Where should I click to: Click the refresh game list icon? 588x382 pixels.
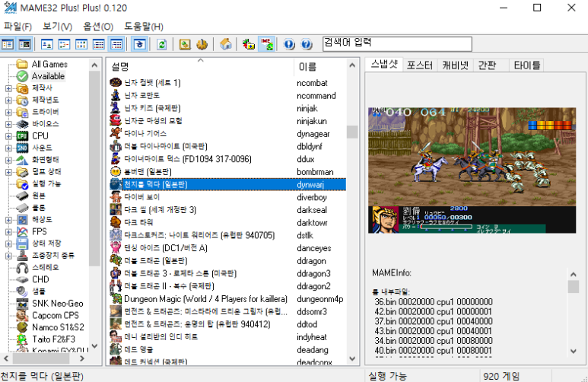tap(161, 44)
